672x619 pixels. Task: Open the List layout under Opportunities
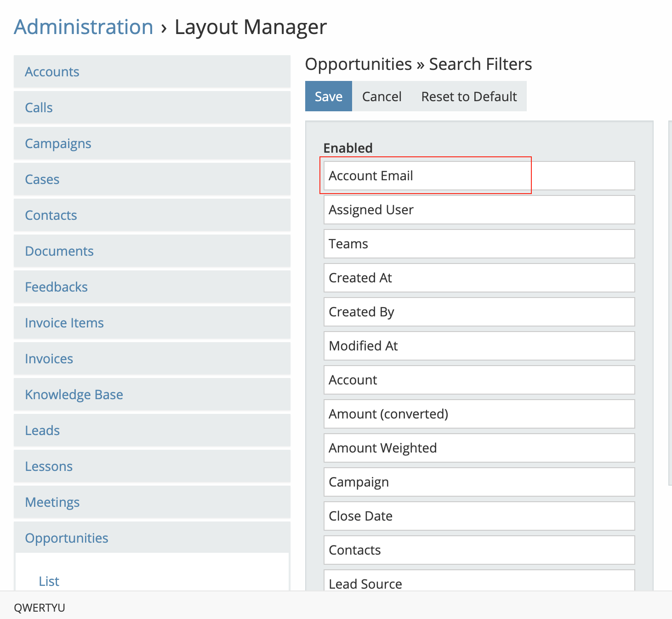49,581
